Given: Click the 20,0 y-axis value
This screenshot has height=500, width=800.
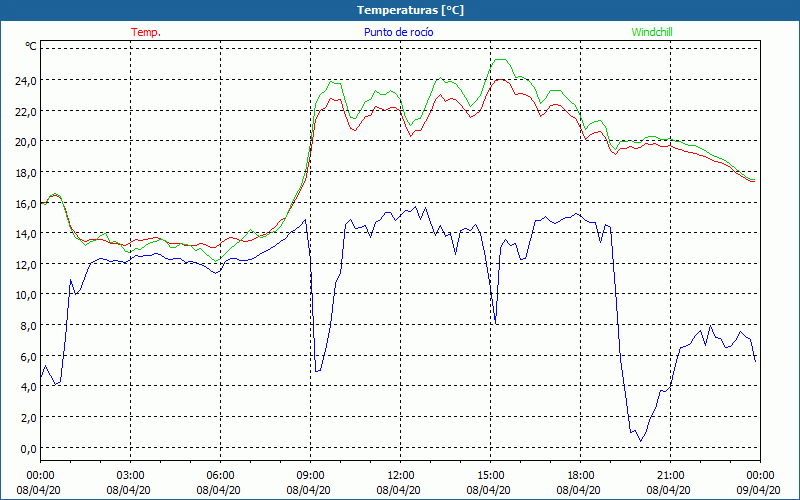Looking at the screenshot, I should 26,142.
